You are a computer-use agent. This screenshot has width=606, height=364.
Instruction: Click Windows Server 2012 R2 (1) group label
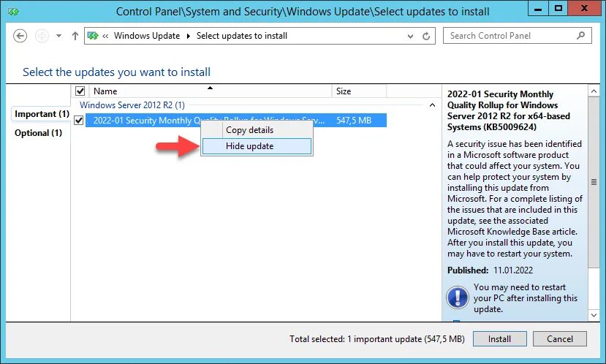tap(132, 105)
